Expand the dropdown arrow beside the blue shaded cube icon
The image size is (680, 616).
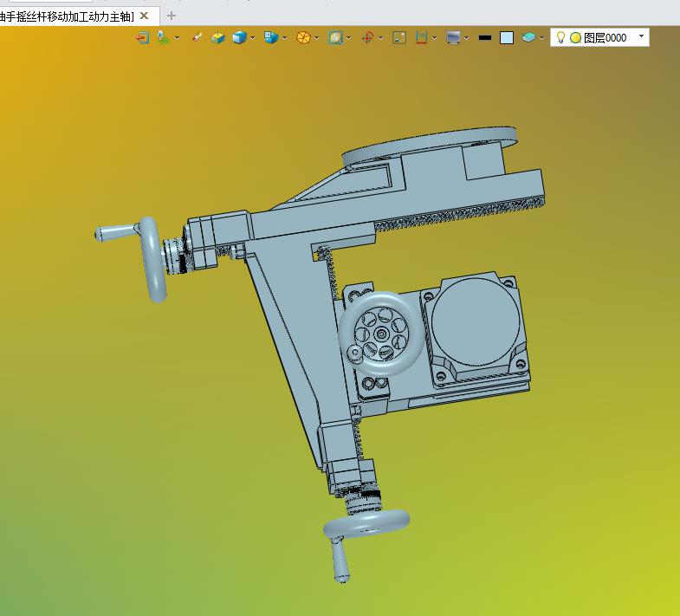(252, 38)
